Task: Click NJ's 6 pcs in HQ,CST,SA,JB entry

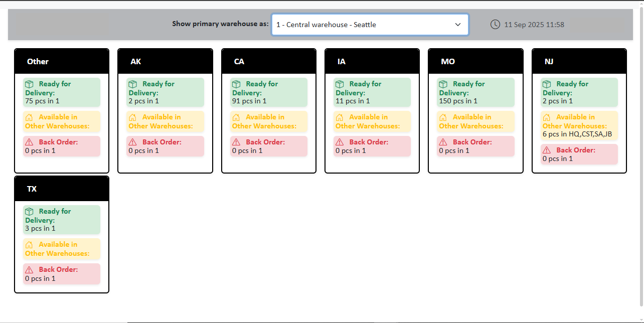Action: tap(577, 134)
